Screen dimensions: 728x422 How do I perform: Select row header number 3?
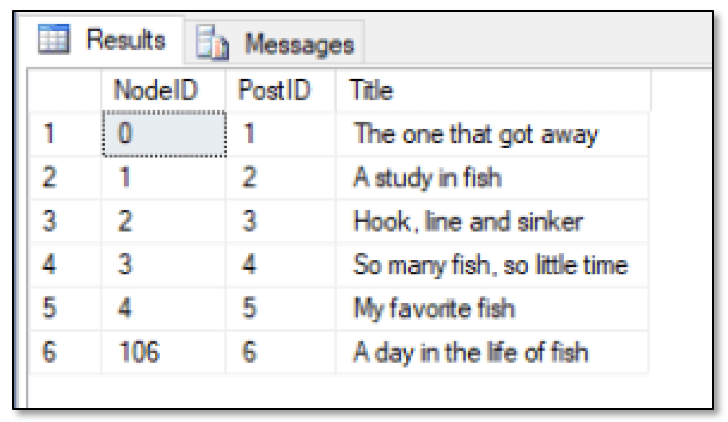point(65,221)
